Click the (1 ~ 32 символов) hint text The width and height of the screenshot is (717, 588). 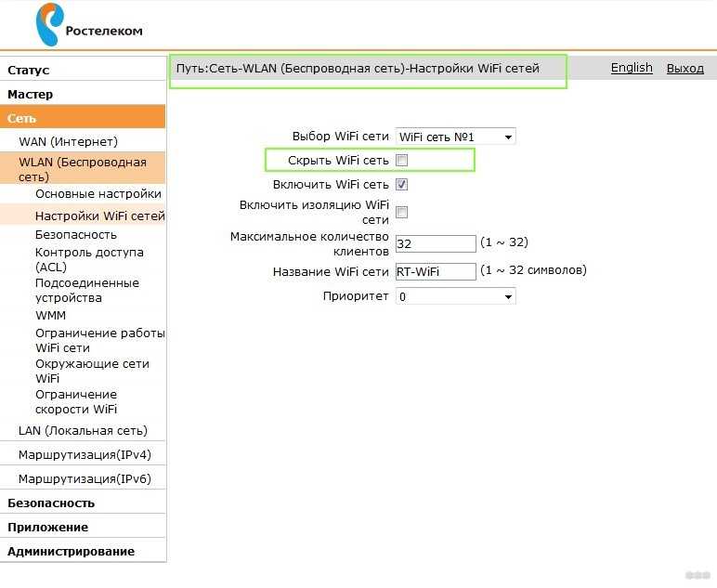[x=533, y=269]
